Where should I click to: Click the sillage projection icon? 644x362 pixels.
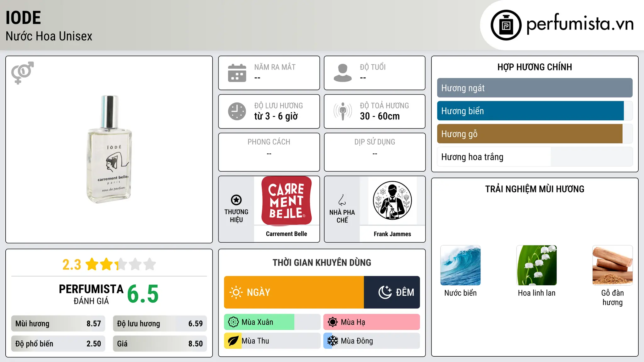[342, 111]
